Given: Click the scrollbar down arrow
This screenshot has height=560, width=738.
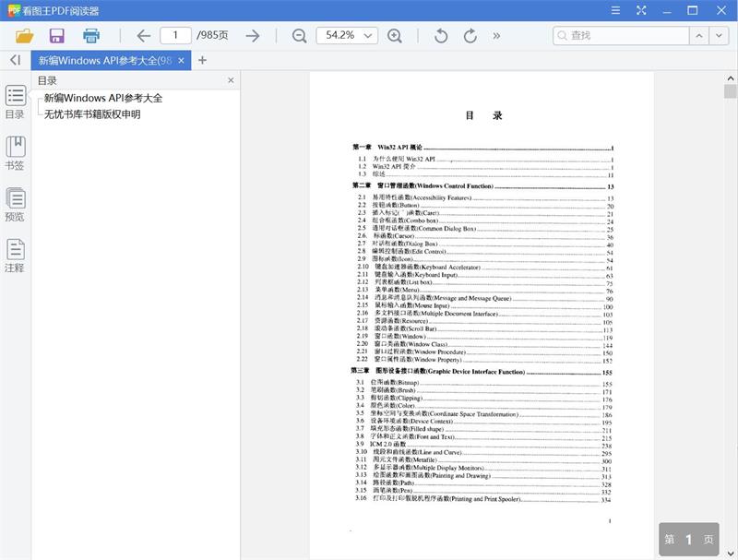Looking at the screenshot, I should pos(730,554).
